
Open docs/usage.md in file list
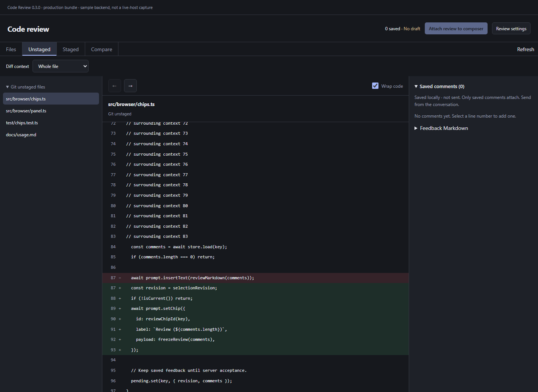51,135
